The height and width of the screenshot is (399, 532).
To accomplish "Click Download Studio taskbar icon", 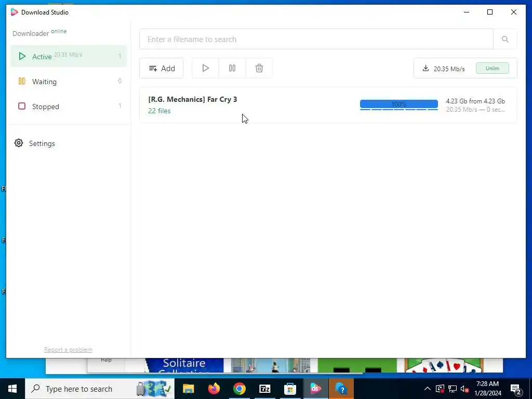I will click(315, 389).
